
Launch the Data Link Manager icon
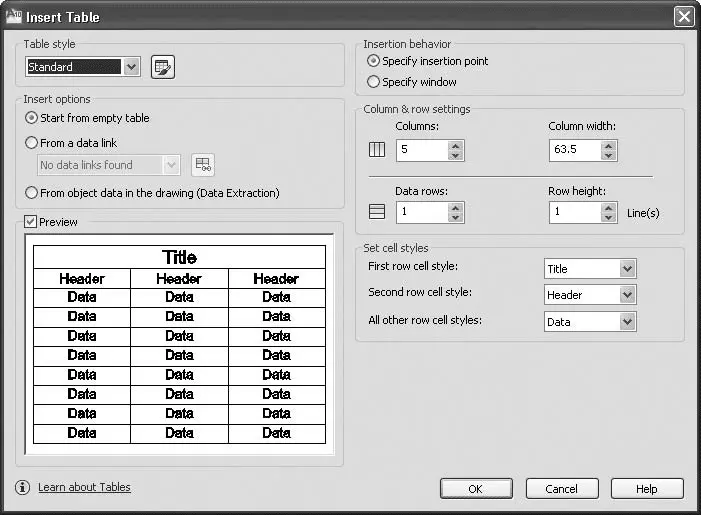tap(203, 165)
